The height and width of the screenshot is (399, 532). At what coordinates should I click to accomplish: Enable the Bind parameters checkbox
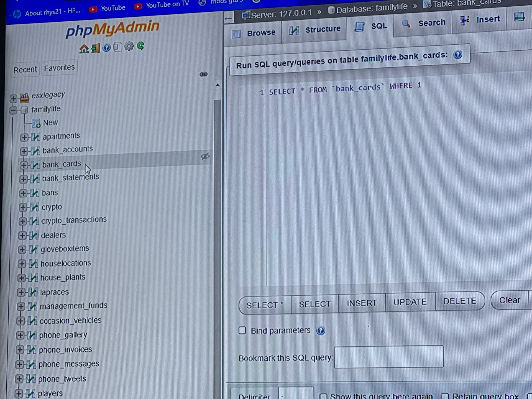click(x=242, y=330)
